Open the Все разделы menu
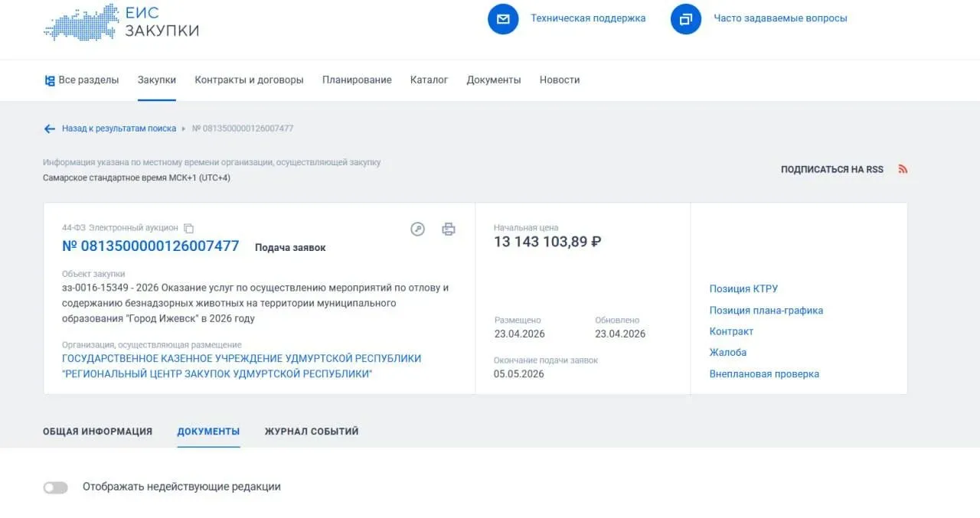980x518 pixels. pyautogui.click(x=82, y=80)
